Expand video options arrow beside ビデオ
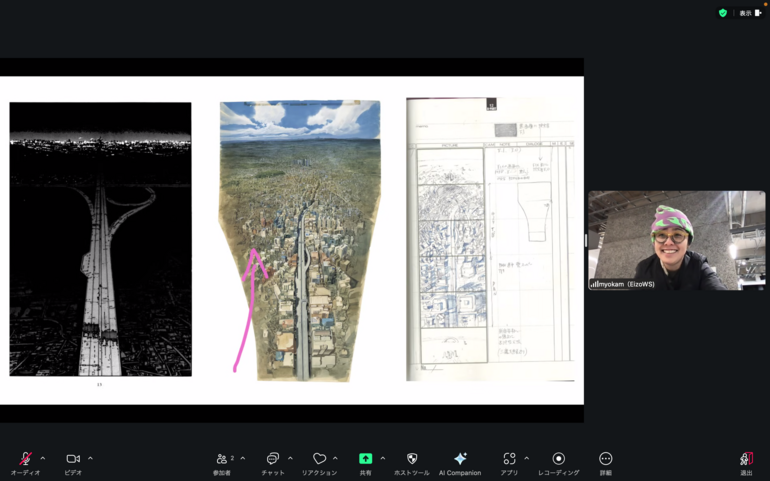Viewport: 770px width, 481px height. [x=90, y=458]
